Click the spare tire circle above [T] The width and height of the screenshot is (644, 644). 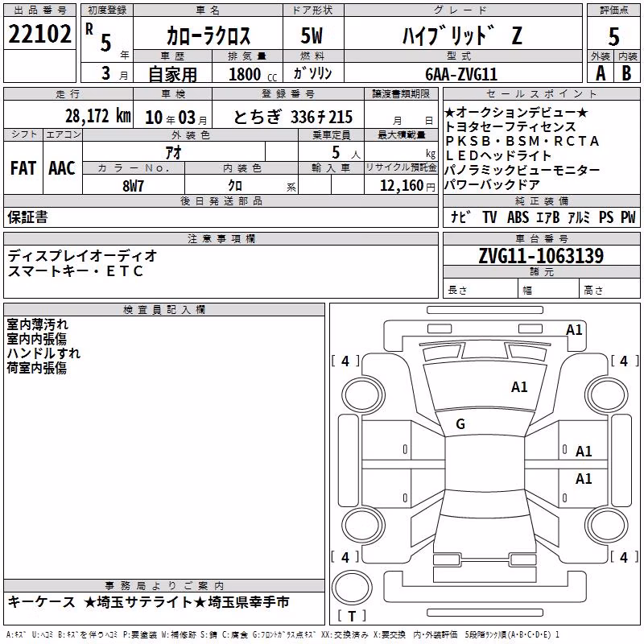352,588
